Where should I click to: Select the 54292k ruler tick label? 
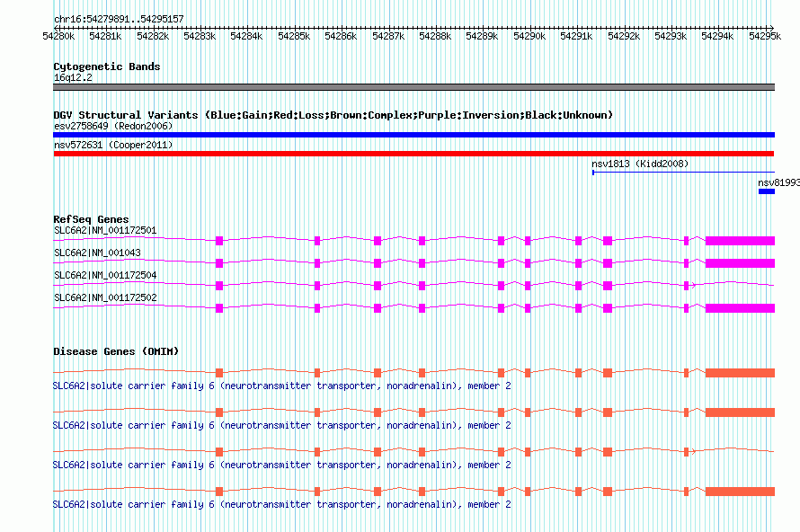(624, 36)
